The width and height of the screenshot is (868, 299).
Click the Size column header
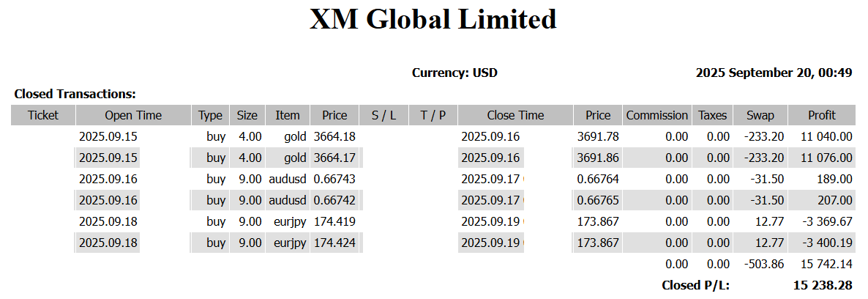click(x=247, y=115)
